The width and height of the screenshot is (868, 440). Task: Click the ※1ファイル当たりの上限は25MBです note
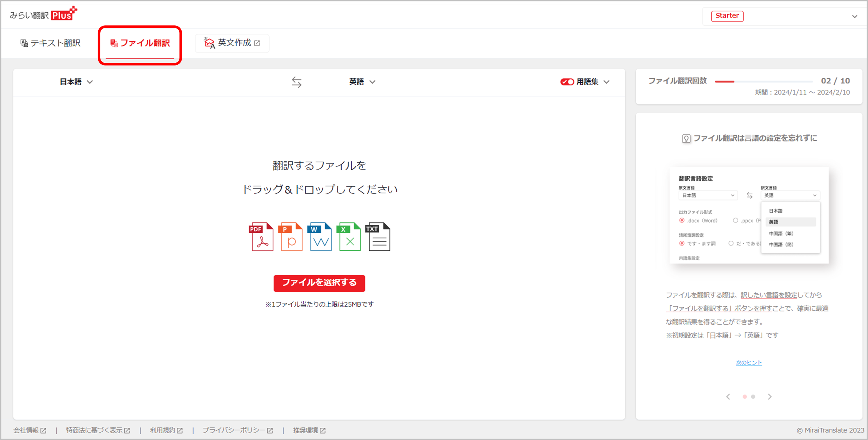click(x=319, y=304)
